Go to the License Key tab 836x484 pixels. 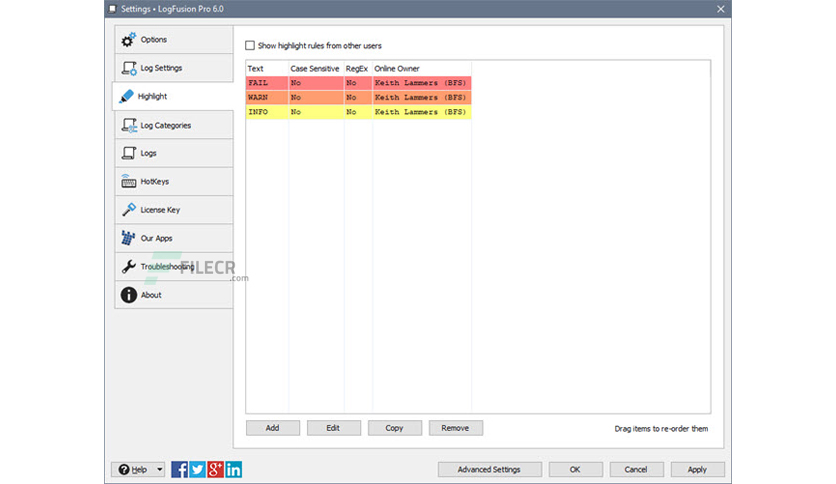pos(174,210)
